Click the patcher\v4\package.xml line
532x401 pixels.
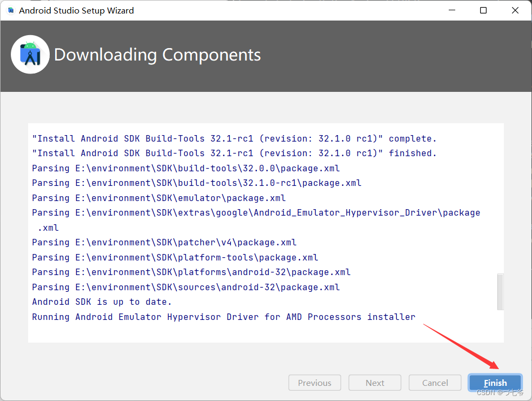(164, 242)
